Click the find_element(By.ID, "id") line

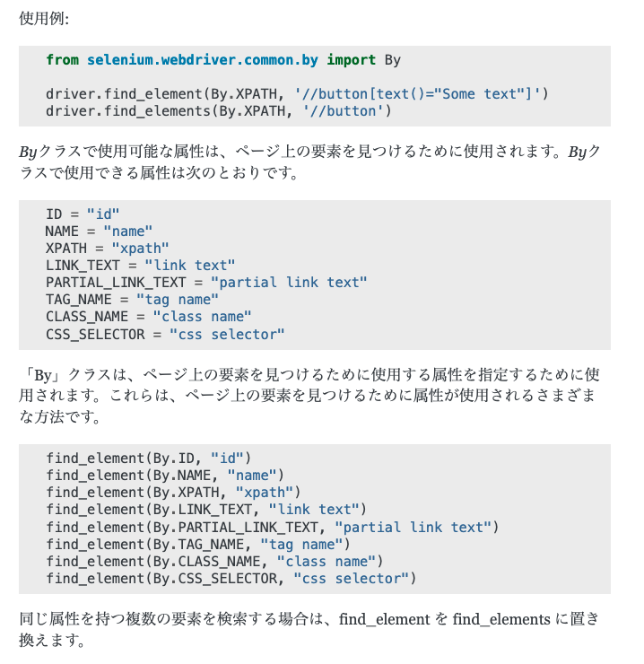click(x=149, y=458)
